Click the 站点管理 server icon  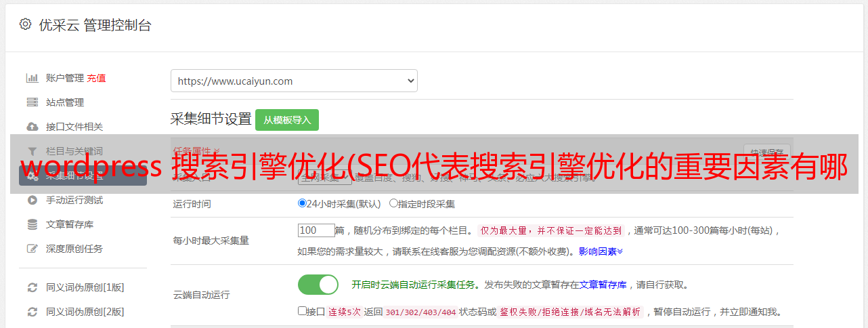pos(32,102)
